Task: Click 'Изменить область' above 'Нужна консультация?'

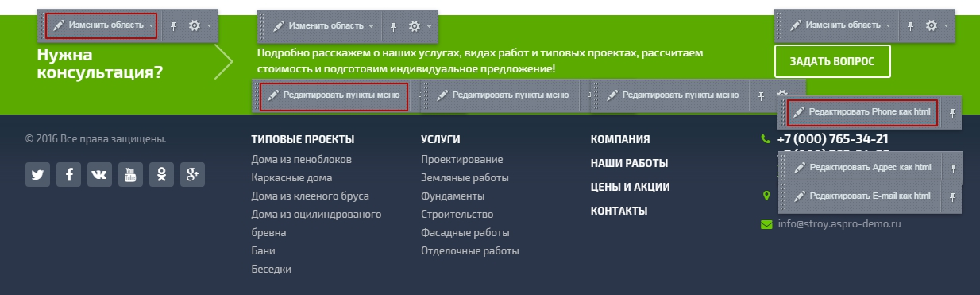Action: click(x=101, y=25)
